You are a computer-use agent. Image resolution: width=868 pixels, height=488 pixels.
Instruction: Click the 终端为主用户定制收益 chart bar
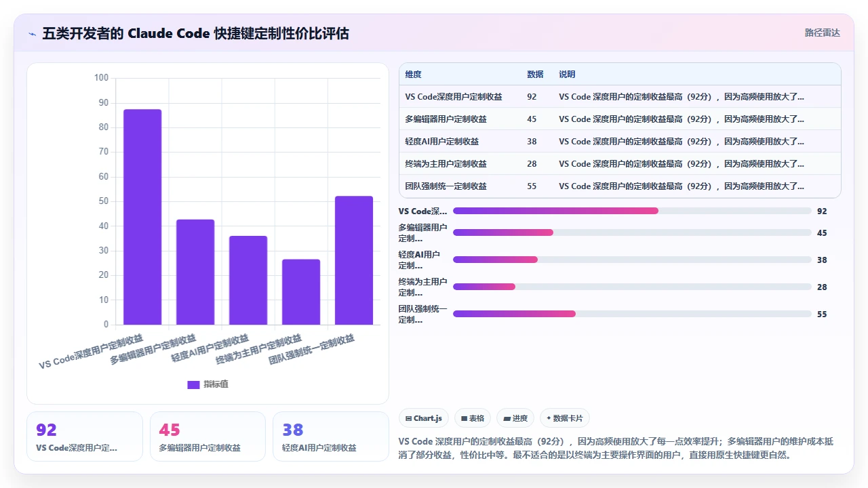tap(301, 292)
